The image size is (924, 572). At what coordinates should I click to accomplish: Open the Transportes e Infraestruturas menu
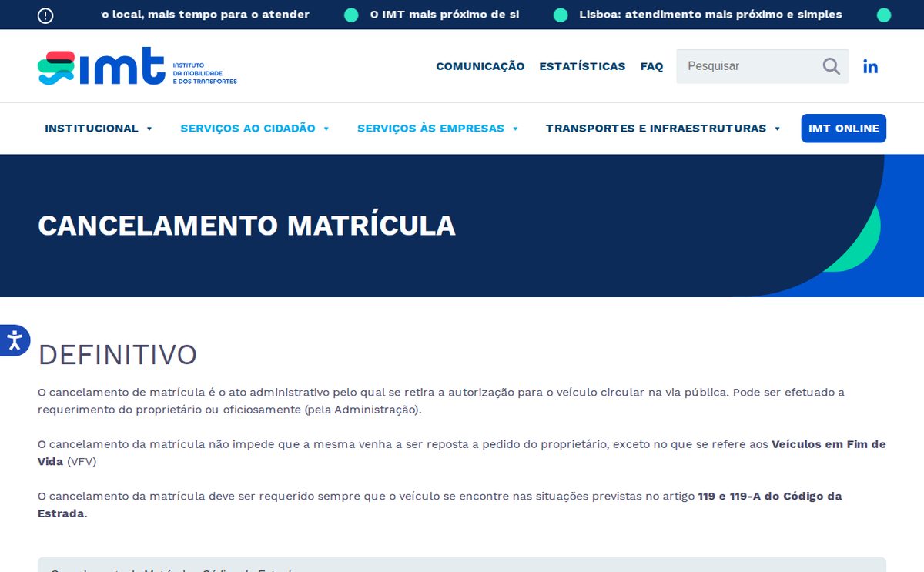pos(656,129)
